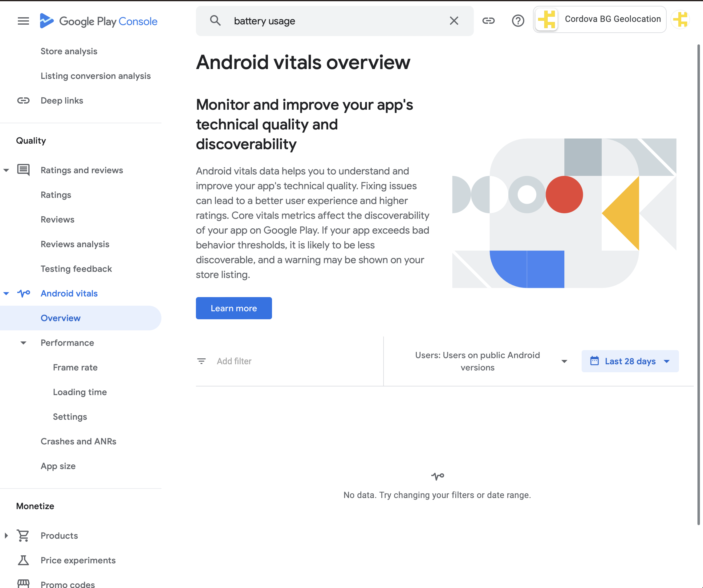Click the Add filter icon
This screenshot has height=588, width=703.
click(x=201, y=361)
